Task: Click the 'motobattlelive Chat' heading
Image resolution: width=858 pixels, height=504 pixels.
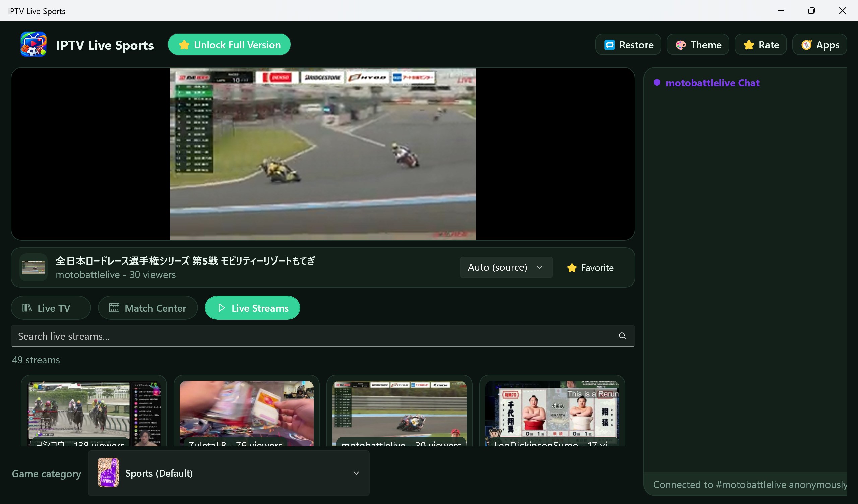Action: (712, 83)
